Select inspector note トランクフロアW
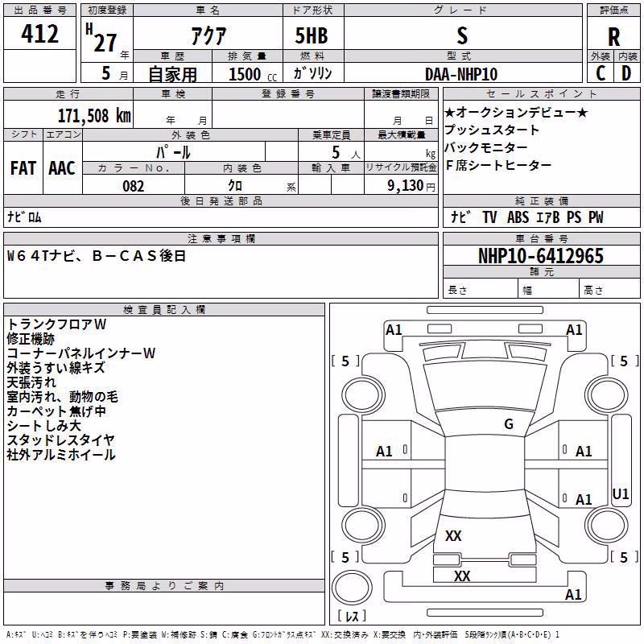The height and width of the screenshot is (644, 644). (x=56, y=324)
